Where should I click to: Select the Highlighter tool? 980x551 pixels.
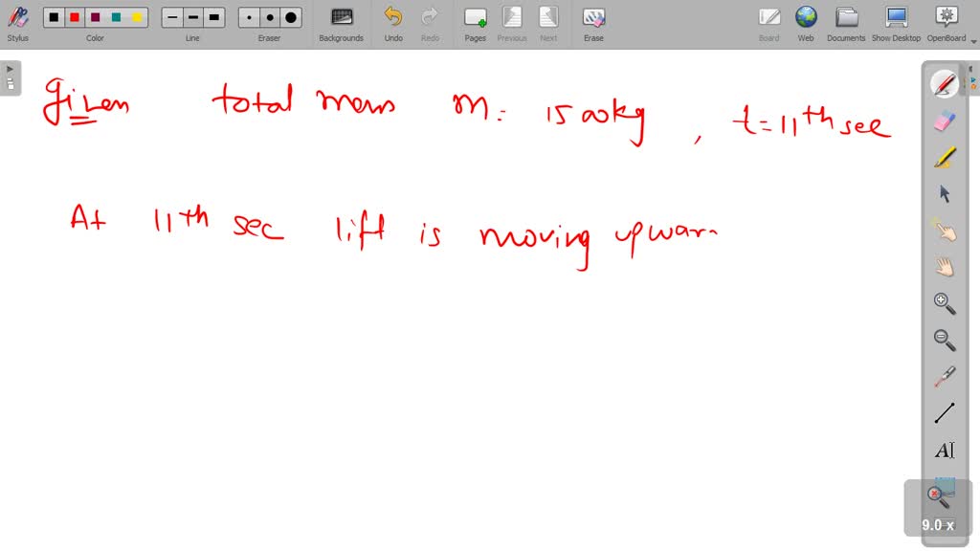point(945,157)
